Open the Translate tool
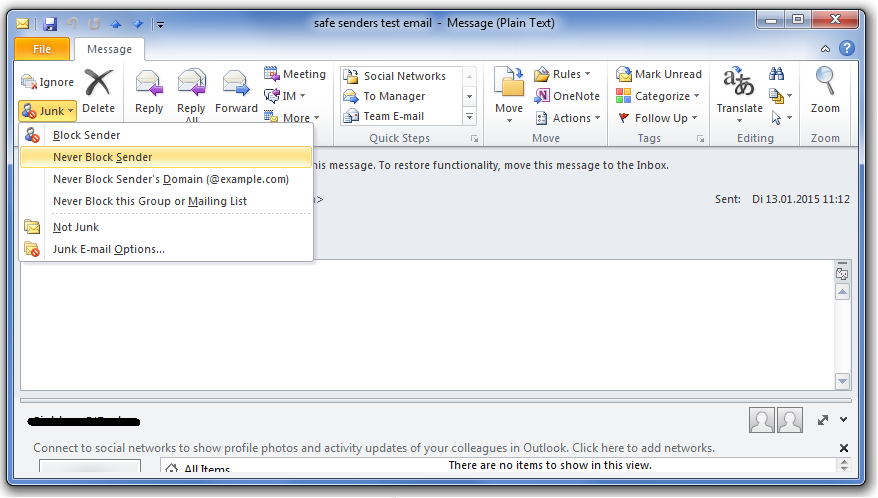The image size is (878, 498). 739,84
